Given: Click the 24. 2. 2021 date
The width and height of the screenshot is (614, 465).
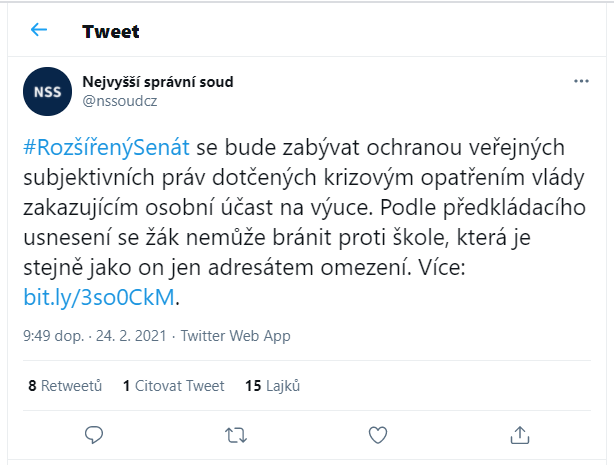Looking at the screenshot, I should 131,336.
